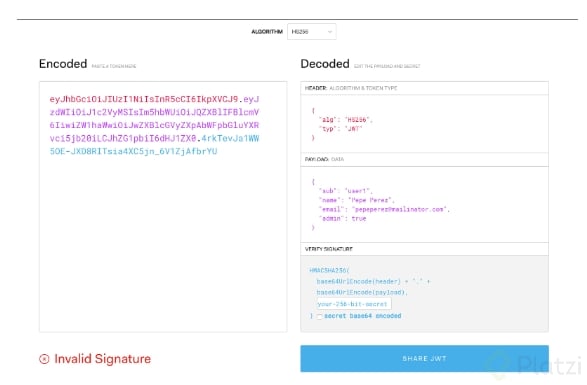Click the base64UrlEncode(payload) line
The width and height of the screenshot is (587, 385).
click(x=362, y=292)
